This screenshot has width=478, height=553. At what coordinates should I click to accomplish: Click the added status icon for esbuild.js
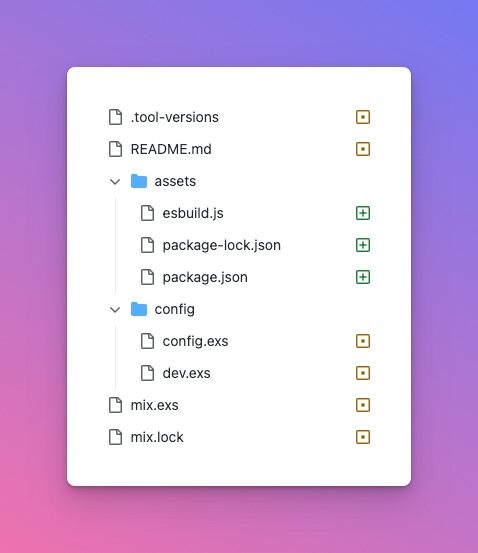coord(363,213)
